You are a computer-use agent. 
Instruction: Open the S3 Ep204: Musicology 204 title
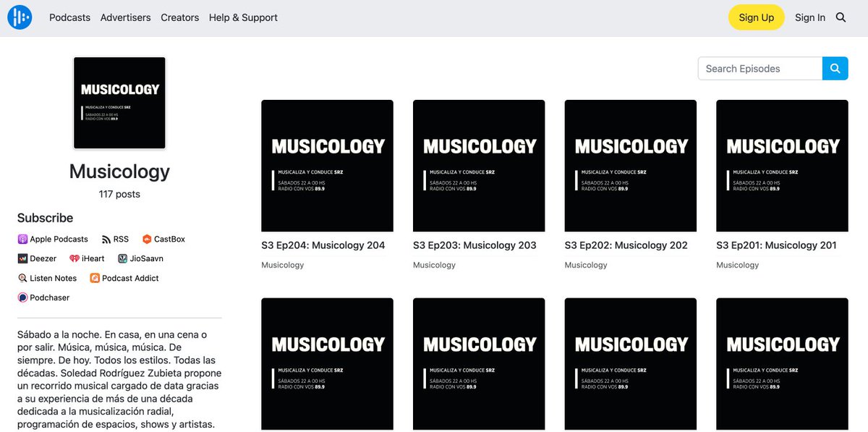pos(323,245)
